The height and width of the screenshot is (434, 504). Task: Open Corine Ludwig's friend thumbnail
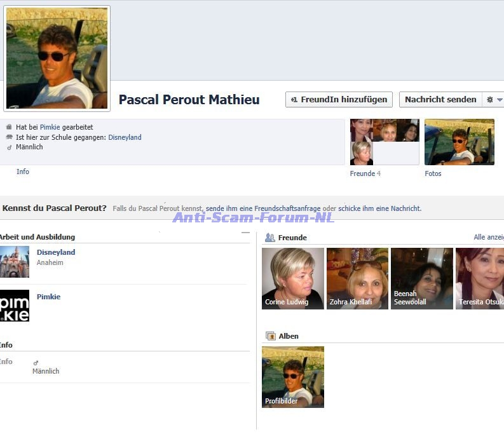click(x=293, y=278)
